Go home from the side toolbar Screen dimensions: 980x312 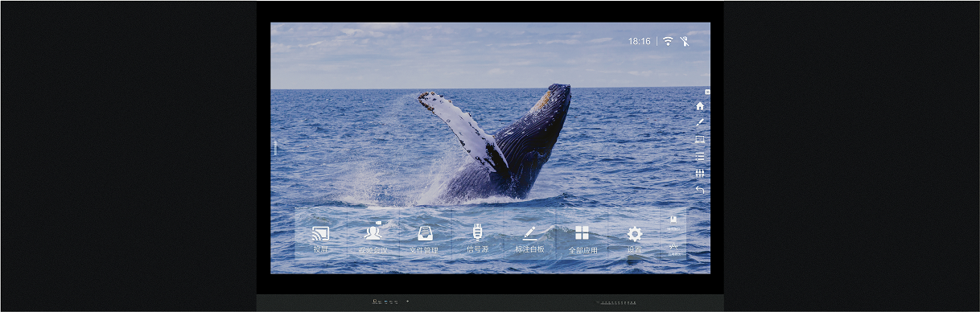[x=700, y=105]
